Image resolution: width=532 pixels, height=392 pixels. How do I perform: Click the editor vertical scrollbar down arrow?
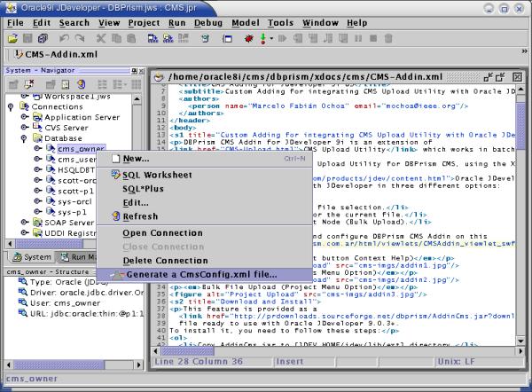520,341
